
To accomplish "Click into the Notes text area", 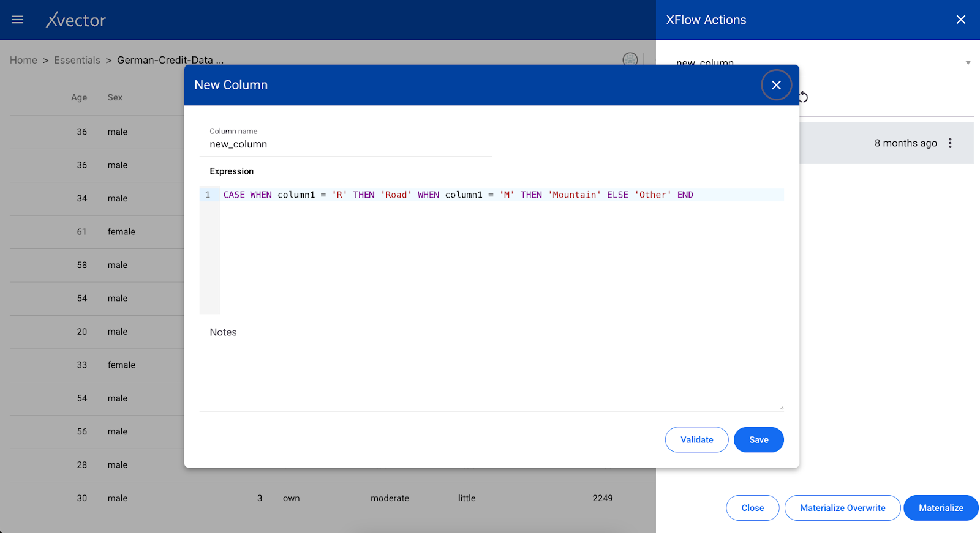I will click(x=491, y=373).
